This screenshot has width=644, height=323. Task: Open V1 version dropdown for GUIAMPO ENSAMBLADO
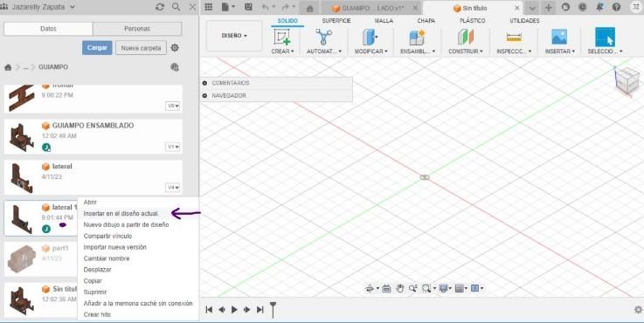(173, 147)
